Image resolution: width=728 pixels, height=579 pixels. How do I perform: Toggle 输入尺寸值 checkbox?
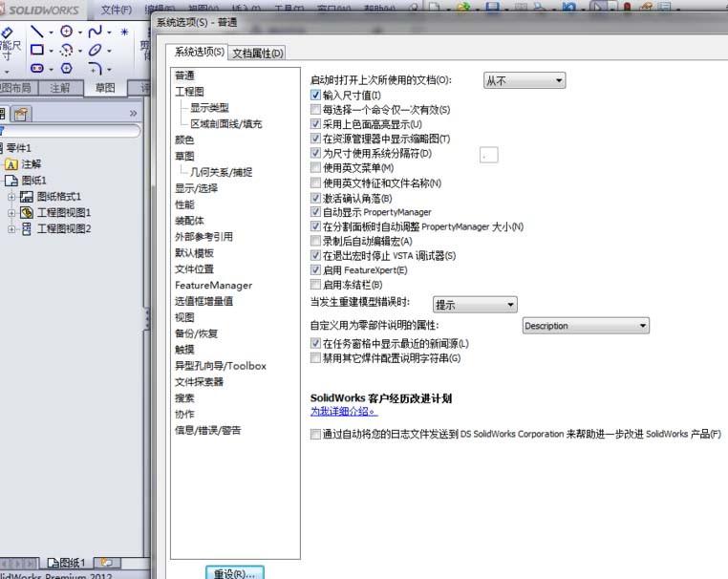click(x=315, y=96)
